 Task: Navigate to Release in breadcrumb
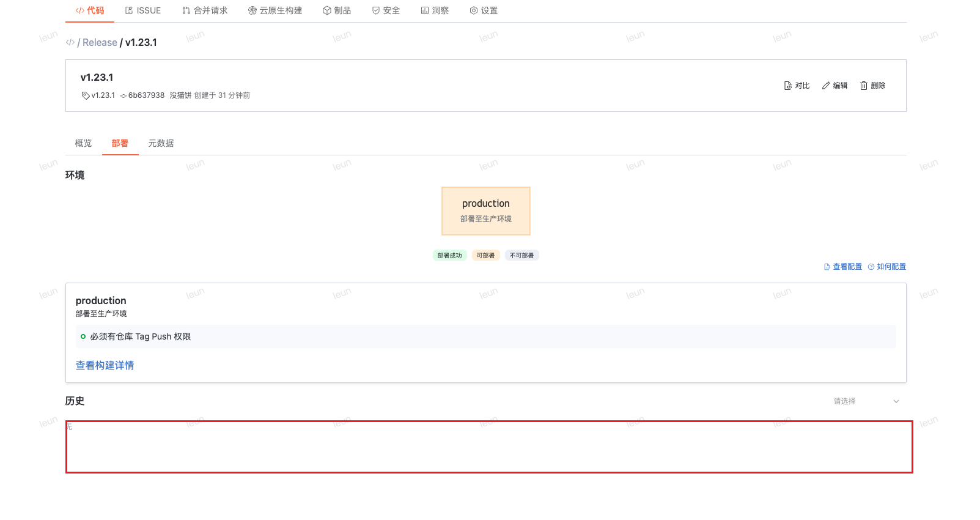[100, 42]
